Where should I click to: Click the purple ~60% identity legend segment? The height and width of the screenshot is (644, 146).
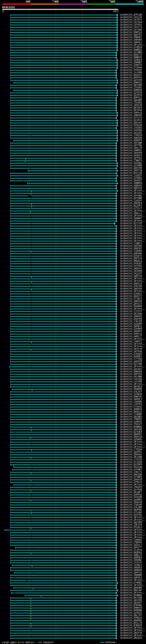coord(73,4)
